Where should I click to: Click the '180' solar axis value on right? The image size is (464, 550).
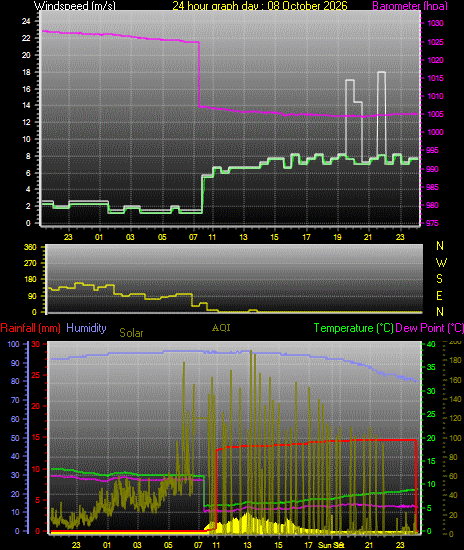point(456,360)
